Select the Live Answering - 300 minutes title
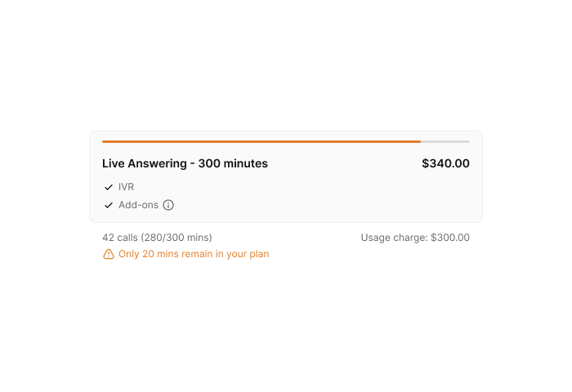This screenshot has width=572, height=392. (x=185, y=163)
